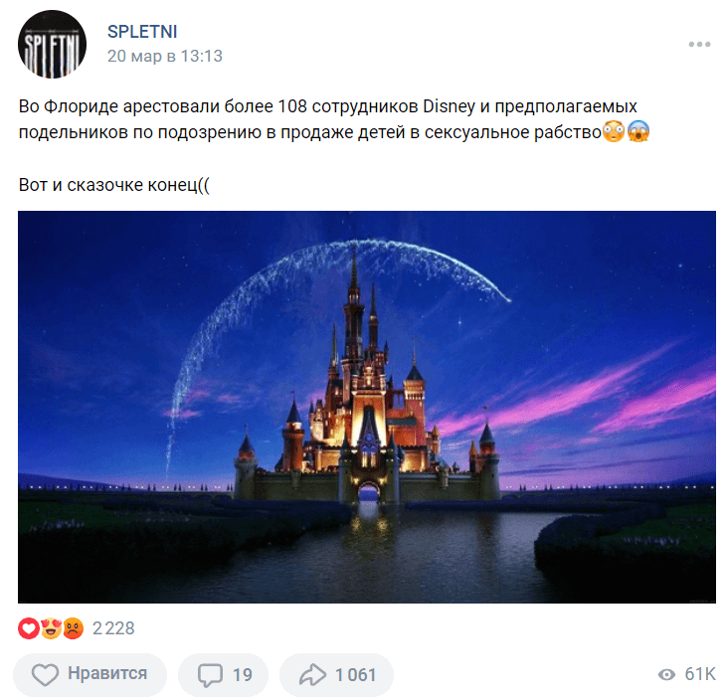This screenshot has height=700, width=728.
Task: Click the share arrow icon
Action: tap(312, 674)
